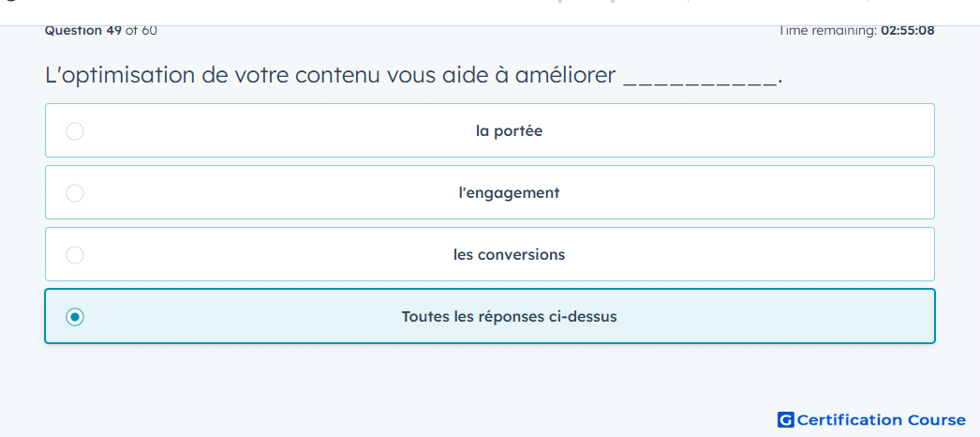Click the "of 60" total count
980x437 pixels.
(141, 30)
